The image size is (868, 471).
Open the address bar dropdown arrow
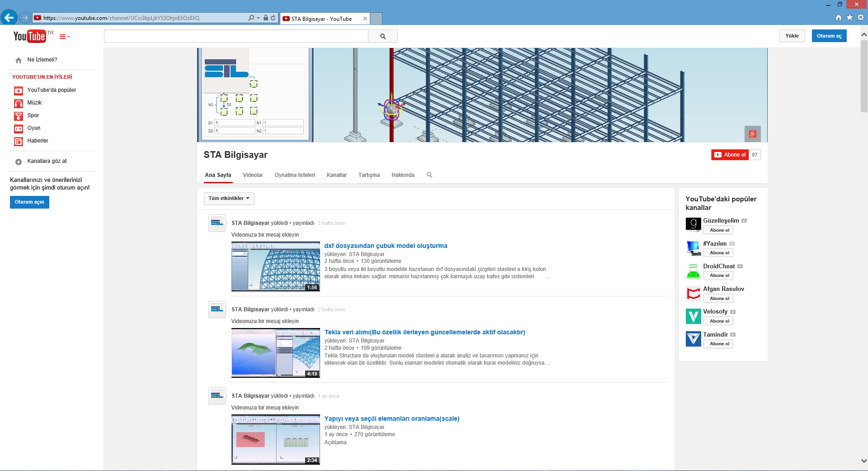259,18
